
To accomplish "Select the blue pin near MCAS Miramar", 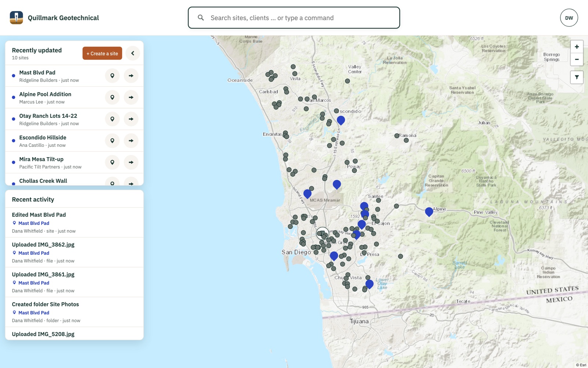I will [307, 194].
